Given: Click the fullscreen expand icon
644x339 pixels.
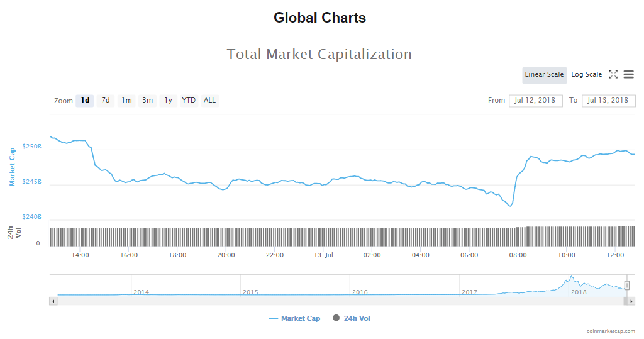Looking at the screenshot, I should pos(613,75).
